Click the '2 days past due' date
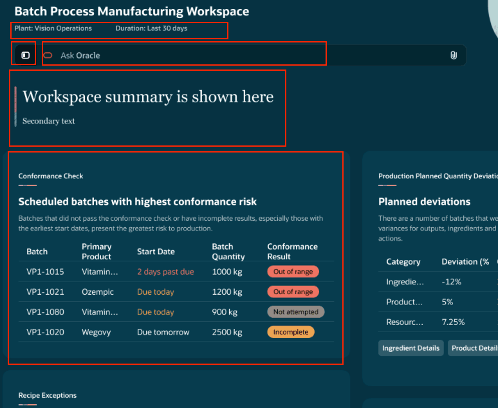The height and width of the screenshot is (408, 498). click(x=166, y=272)
